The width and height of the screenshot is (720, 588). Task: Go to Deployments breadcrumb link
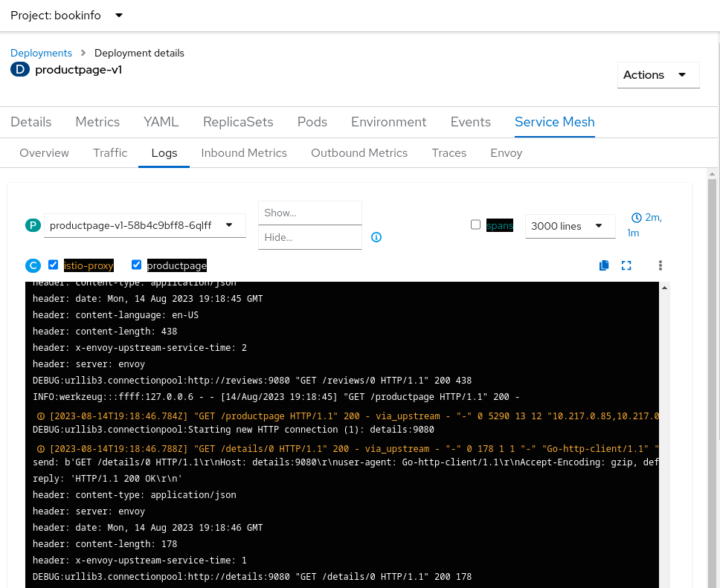(41, 53)
